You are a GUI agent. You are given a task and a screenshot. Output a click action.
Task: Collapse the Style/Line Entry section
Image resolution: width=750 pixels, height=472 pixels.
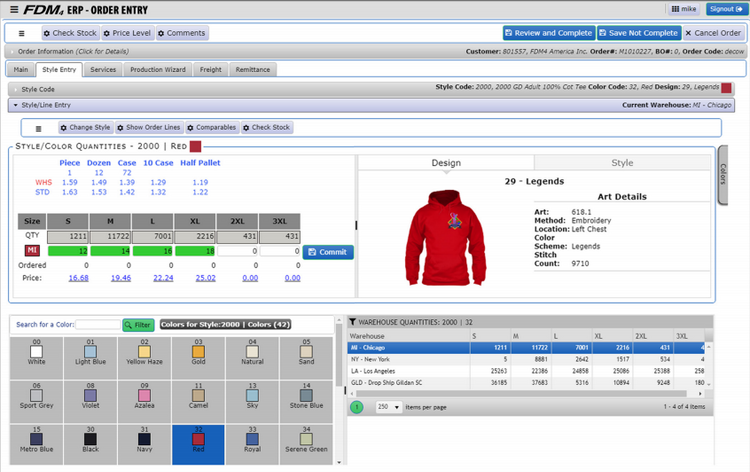pos(371,105)
